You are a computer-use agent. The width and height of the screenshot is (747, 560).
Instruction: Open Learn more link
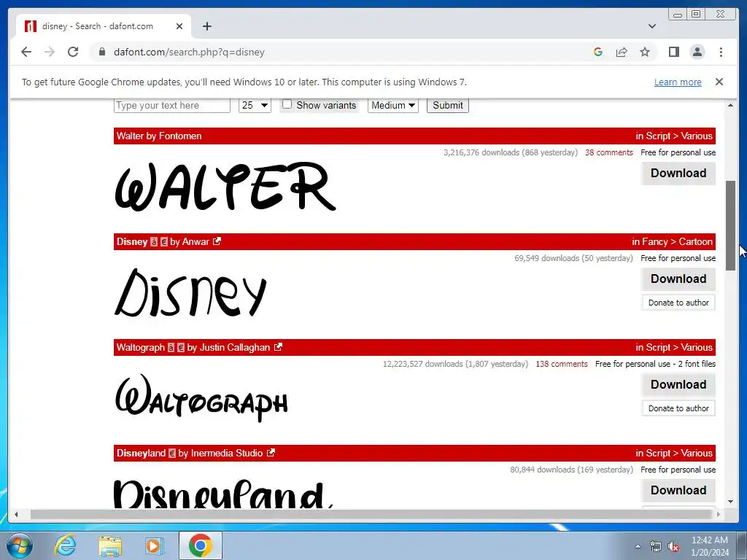point(678,82)
